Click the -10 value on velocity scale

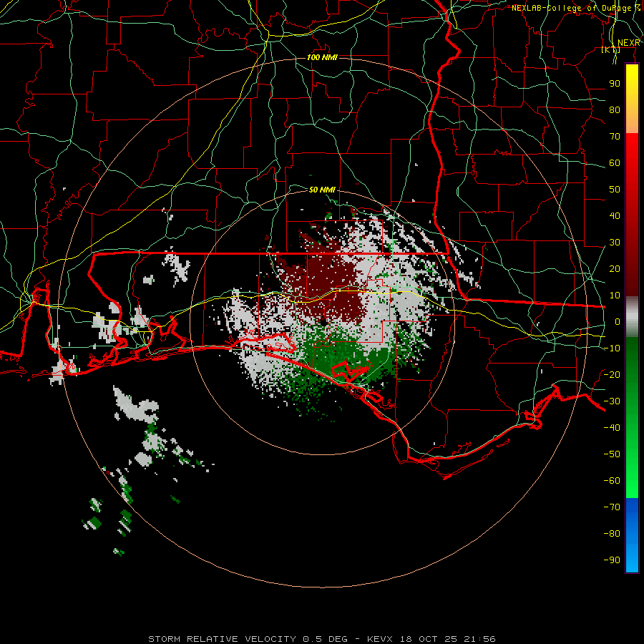(x=612, y=348)
